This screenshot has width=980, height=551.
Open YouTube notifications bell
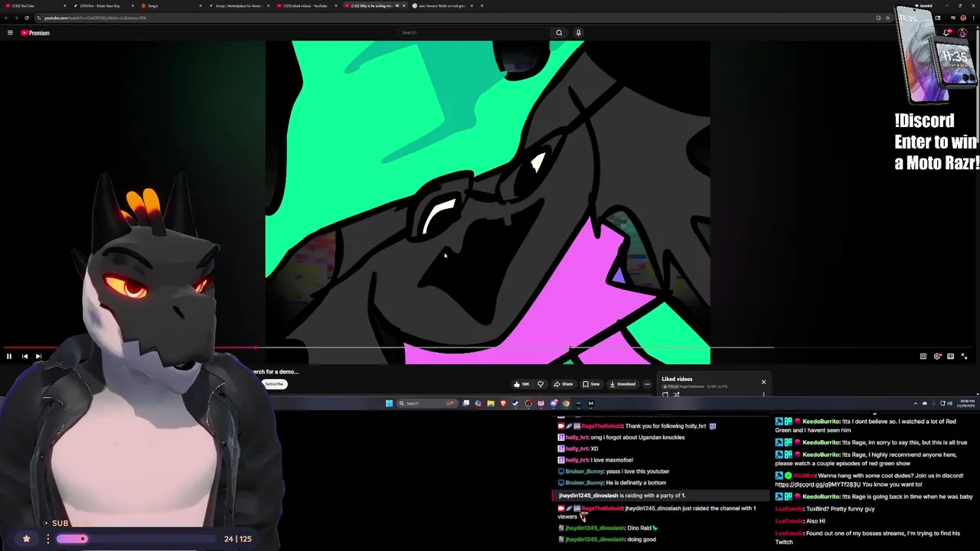pyautogui.click(x=948, y=33)
